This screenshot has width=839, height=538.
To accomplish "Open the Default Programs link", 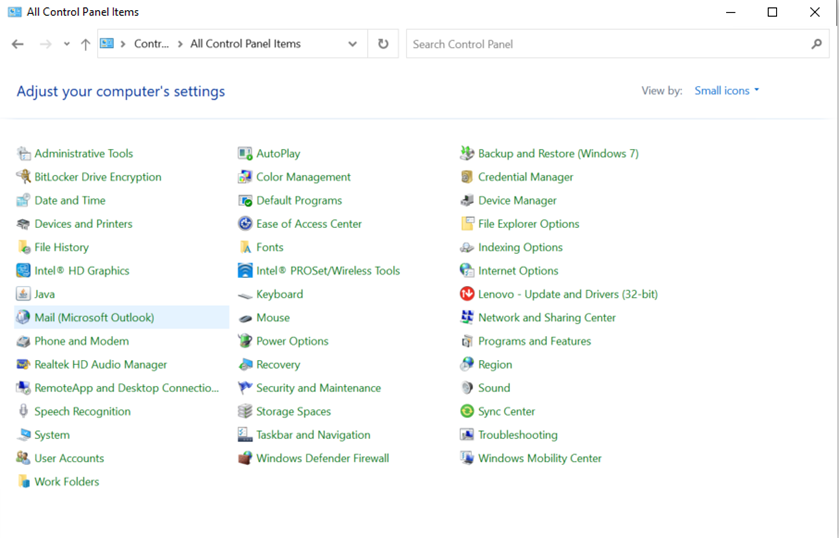I will pos(299,200).
